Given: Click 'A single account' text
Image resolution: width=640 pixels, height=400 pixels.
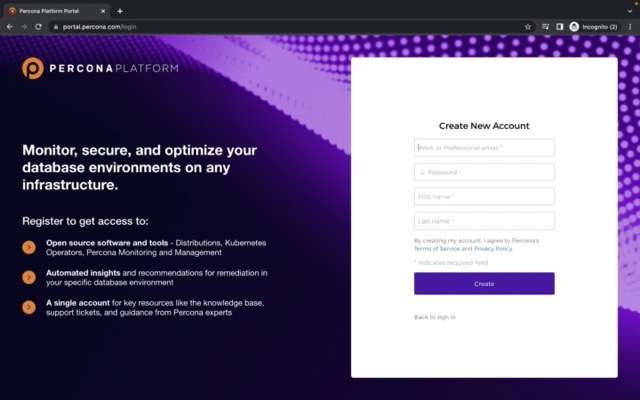Looking at the screenshot, I should 78,303.
